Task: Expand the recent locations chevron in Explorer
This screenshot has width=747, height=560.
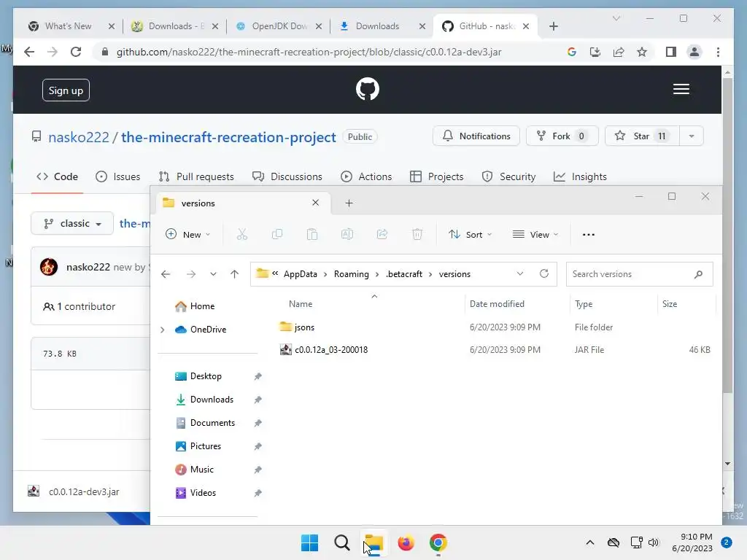Action: (x=213, y=274)
